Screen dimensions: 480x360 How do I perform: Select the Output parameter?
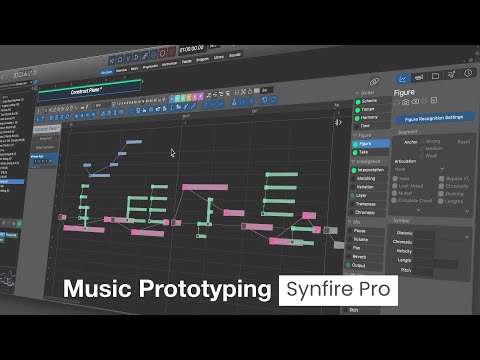point(364,266)
